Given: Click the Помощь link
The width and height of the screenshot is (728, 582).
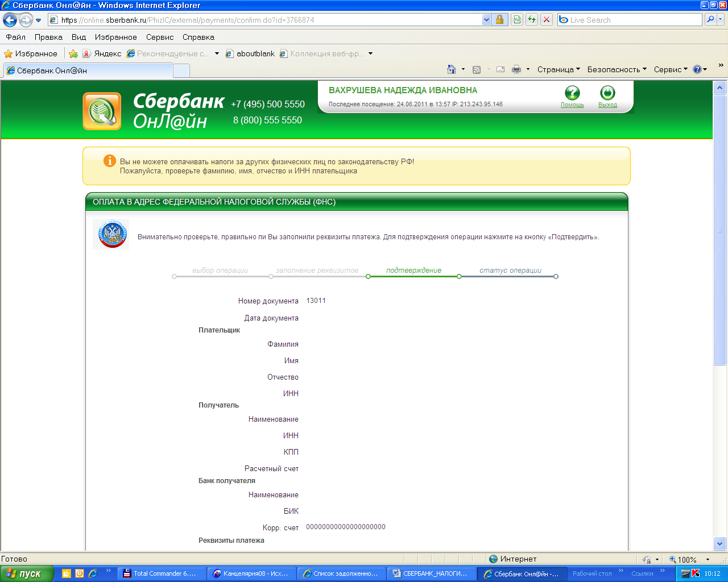Looking at the screenshot, I should (572, 105).
